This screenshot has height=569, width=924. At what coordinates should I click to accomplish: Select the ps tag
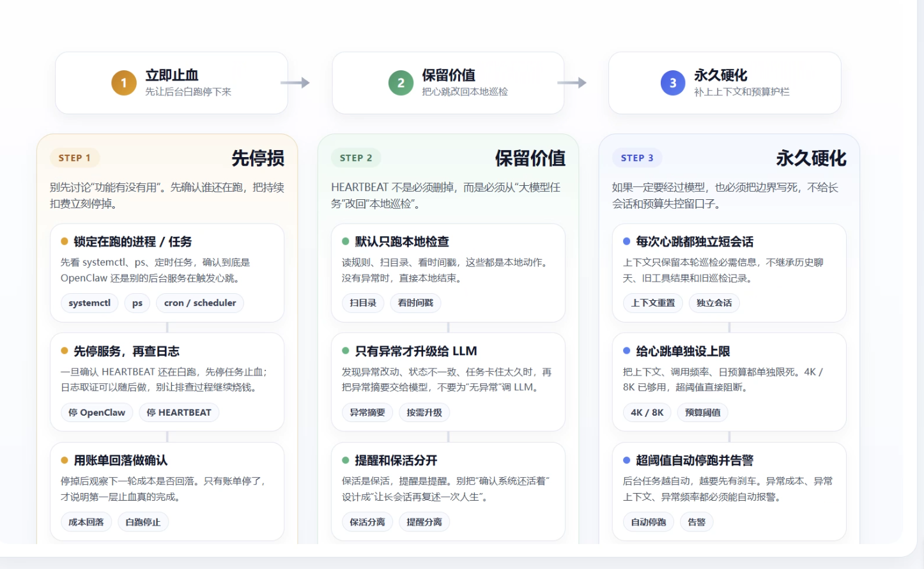point(137,303)
